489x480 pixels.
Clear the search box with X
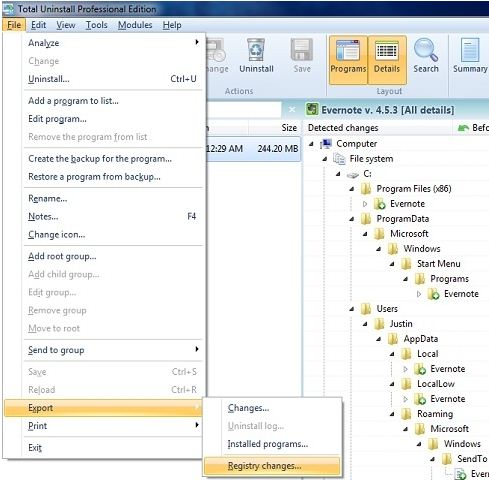tap(292, 109)
